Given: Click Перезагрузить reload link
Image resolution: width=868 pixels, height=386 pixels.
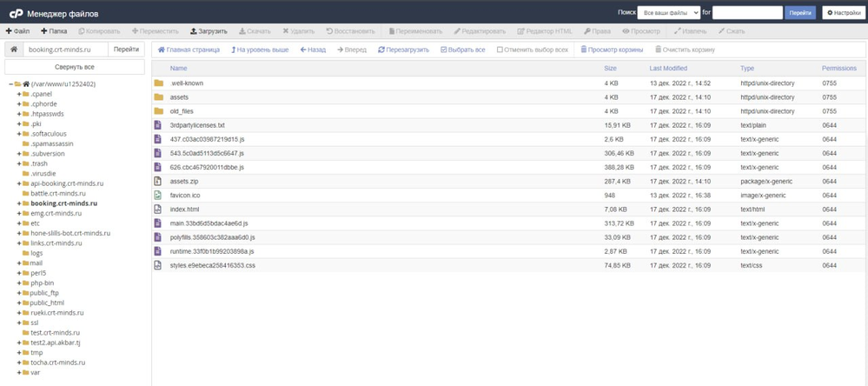Looking at the screenshot, I should tap(403, 50).
